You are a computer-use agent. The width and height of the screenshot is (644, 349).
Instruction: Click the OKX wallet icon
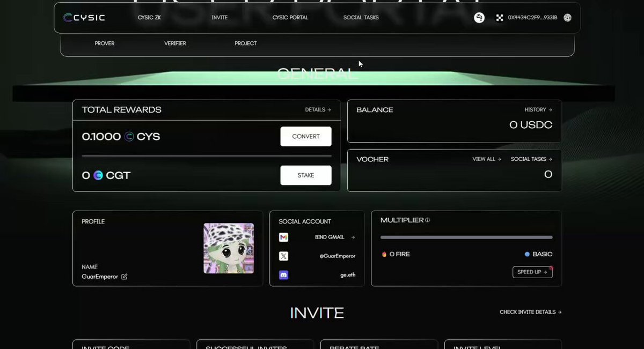[x=500, y=18]
